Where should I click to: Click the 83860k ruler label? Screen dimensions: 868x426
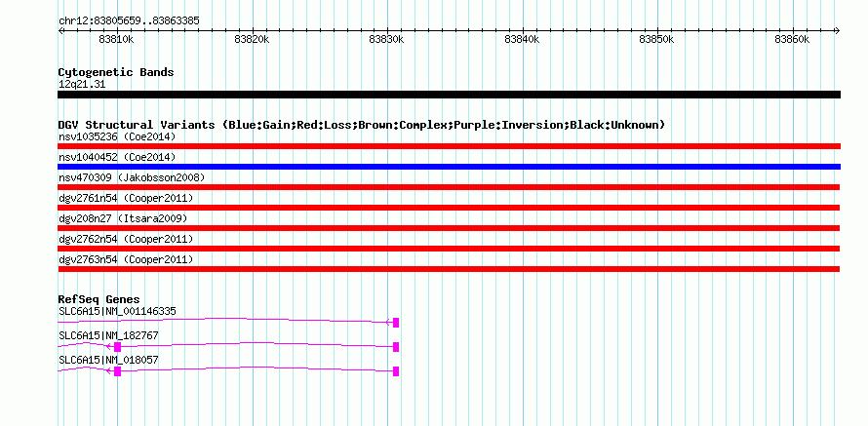792,40
